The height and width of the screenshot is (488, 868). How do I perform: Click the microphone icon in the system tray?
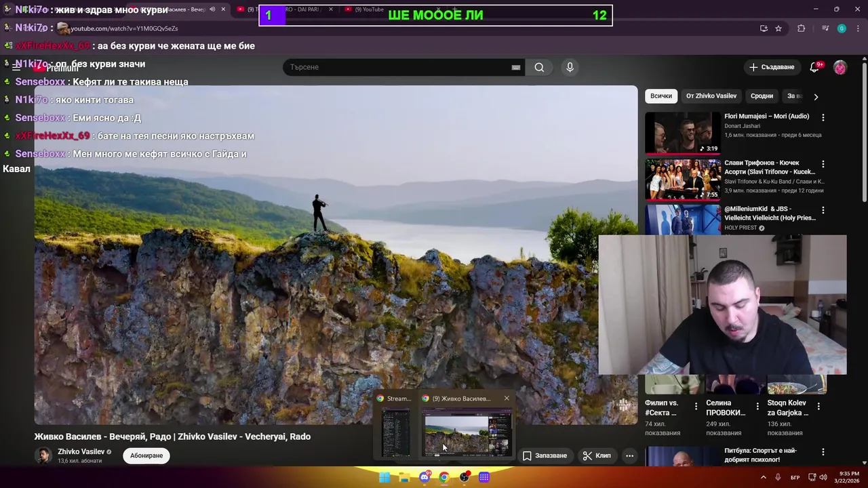click(778, 477)
